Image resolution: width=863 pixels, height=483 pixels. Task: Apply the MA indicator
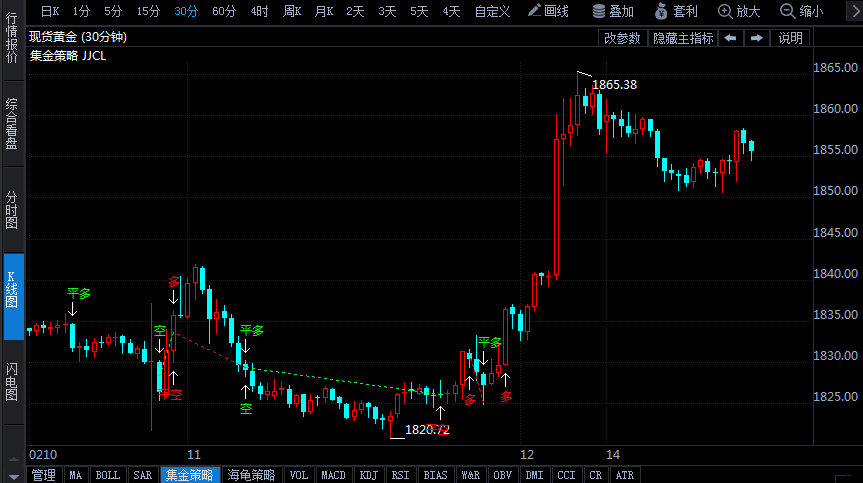click(x=75, y=475)
